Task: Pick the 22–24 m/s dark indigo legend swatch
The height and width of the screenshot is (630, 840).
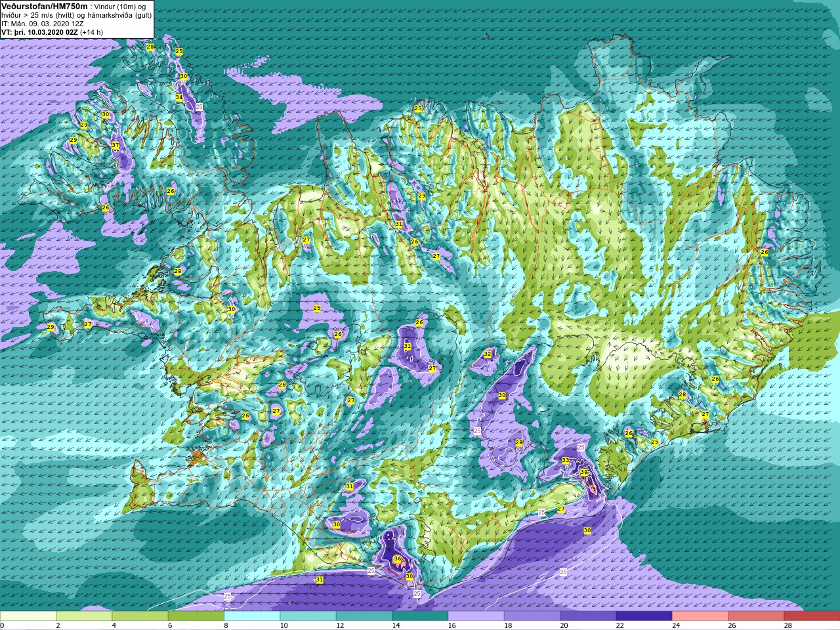Action: (644, 616)
